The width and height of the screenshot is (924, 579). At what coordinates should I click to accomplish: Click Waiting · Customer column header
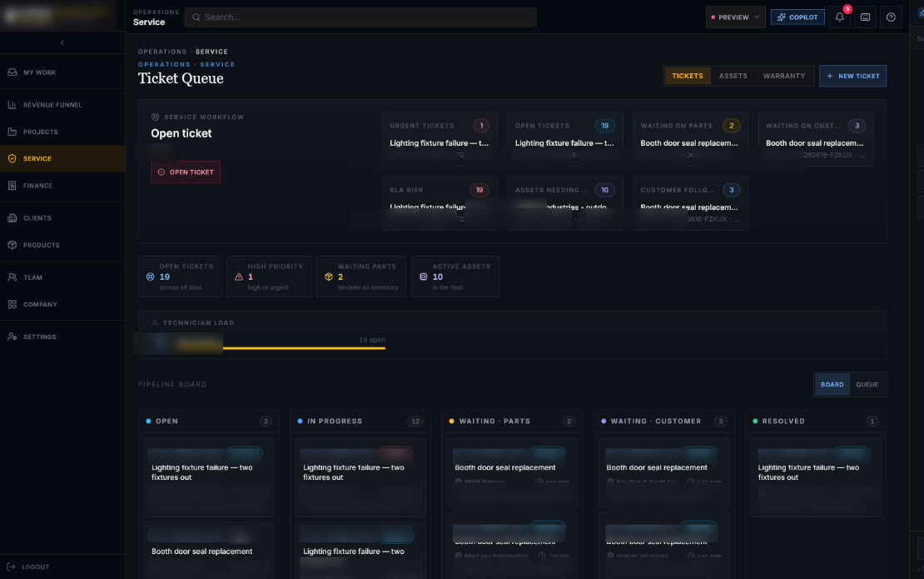point(663,421)
